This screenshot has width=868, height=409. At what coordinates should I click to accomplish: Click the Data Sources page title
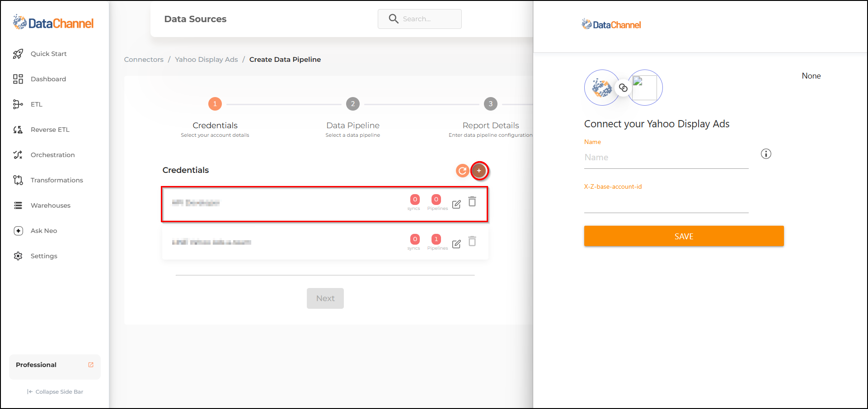(x=196, y=19)
